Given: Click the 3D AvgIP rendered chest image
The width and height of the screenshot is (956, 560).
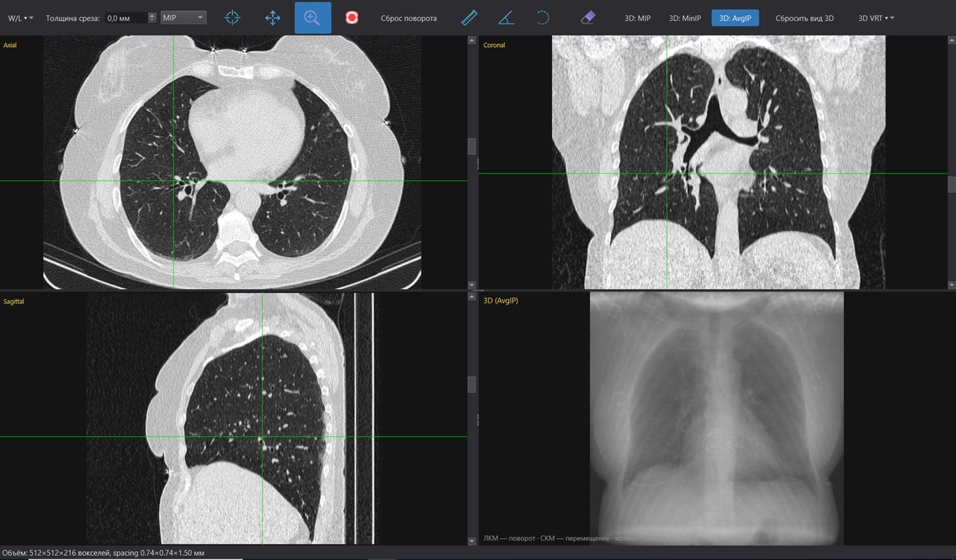Looking at the screenshot, I should [x=717, y=419].
